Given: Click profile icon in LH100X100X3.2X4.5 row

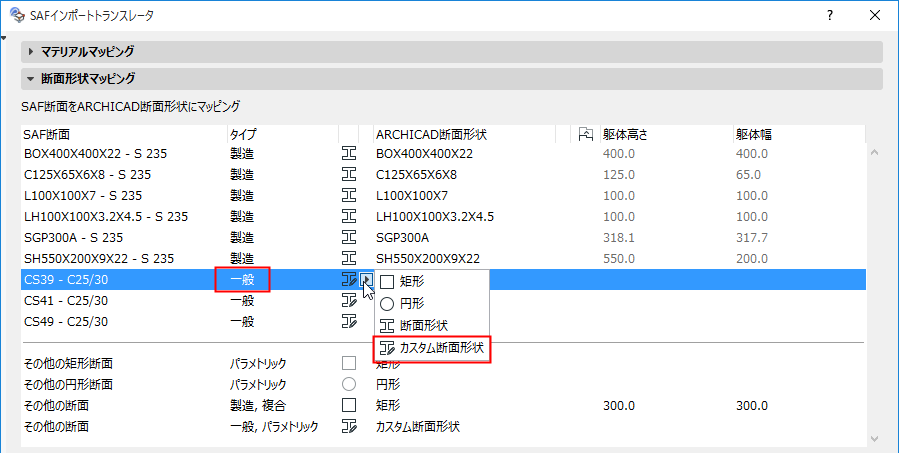Looking at the screenshot, I should coord(349,217).
